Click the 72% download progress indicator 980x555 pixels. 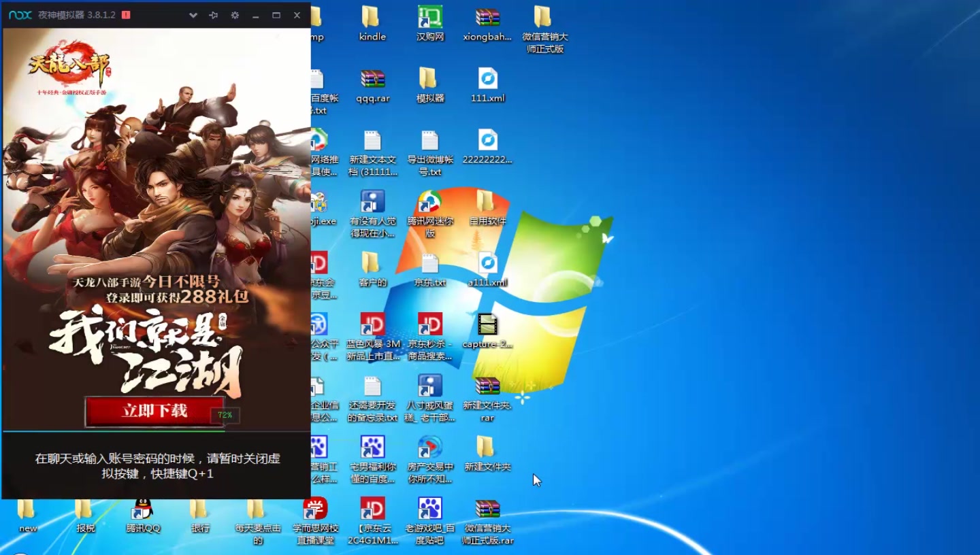(x=225, y=415)
